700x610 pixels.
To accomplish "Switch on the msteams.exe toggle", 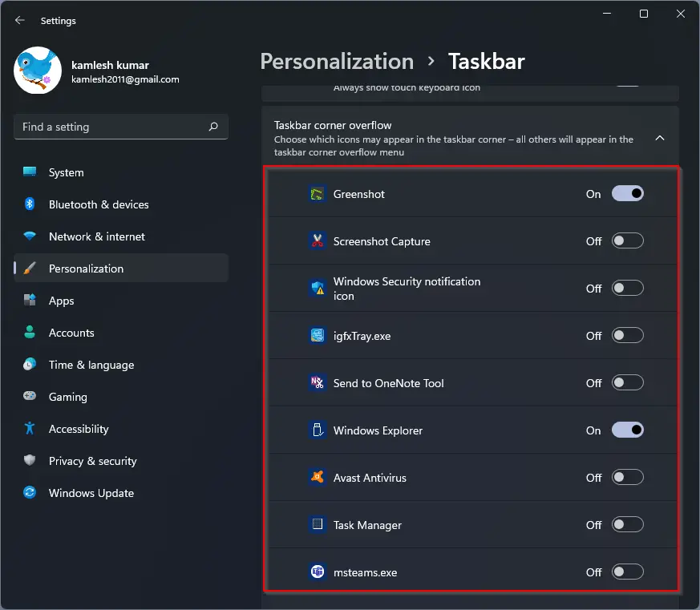I will (x=628, y=572).
